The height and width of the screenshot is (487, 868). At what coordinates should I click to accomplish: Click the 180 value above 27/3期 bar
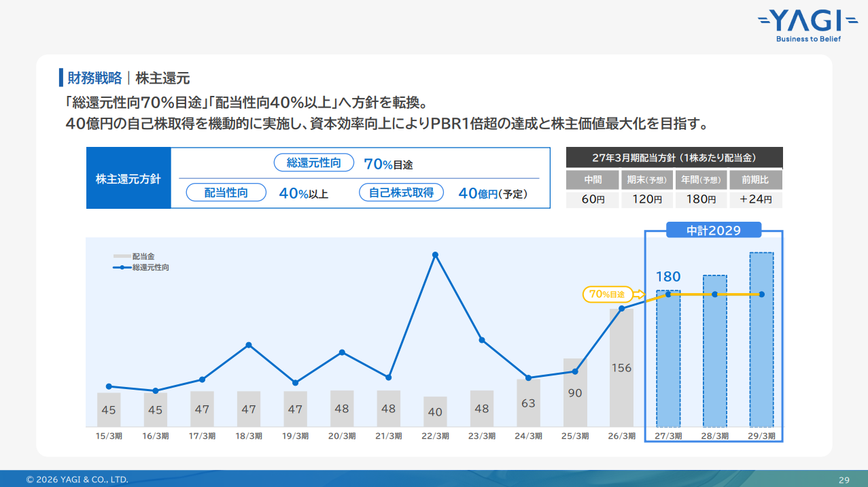click(668, 277)
